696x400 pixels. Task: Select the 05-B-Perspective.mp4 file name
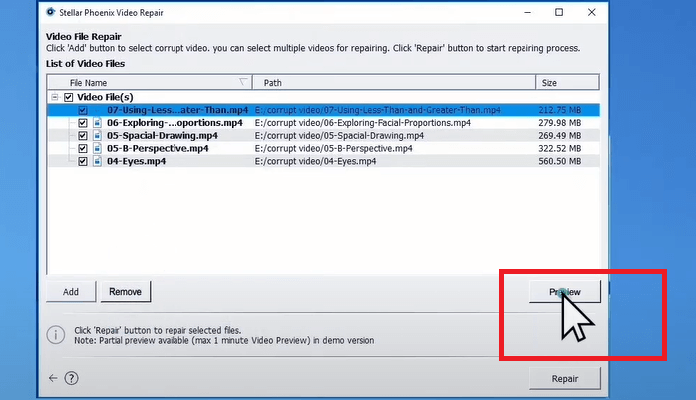(x=158, y=148)
